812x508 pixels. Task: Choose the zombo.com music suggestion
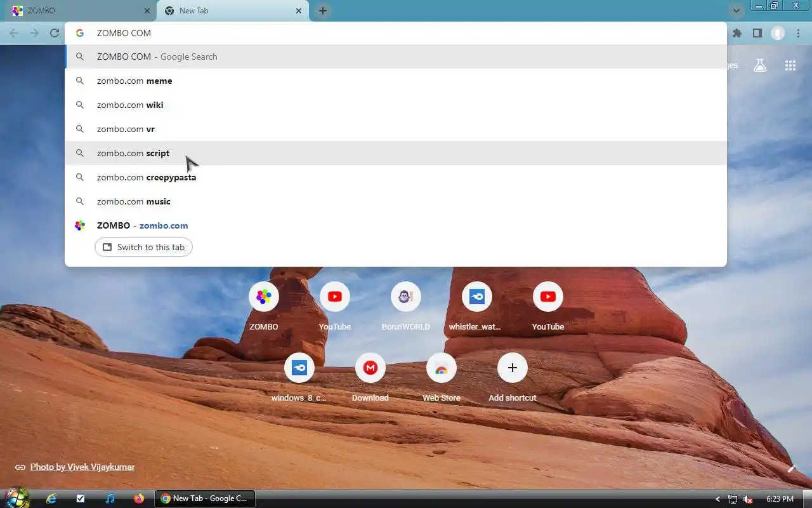(x=396, y=201)
